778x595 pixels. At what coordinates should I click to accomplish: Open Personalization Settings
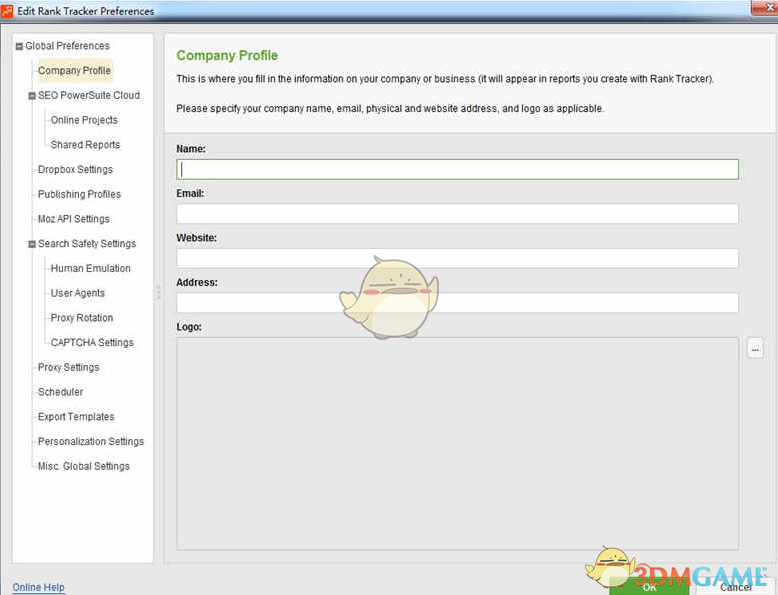[91, 442]
